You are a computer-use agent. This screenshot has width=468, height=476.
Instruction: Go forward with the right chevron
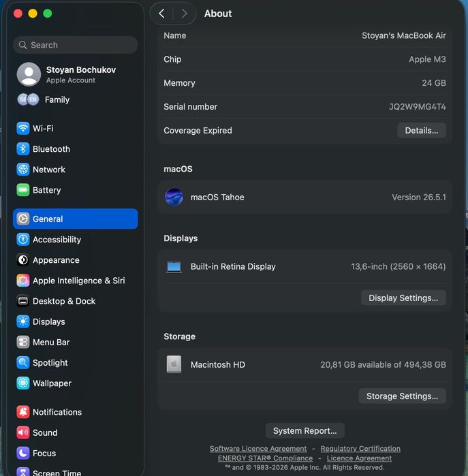coord(184,14)
